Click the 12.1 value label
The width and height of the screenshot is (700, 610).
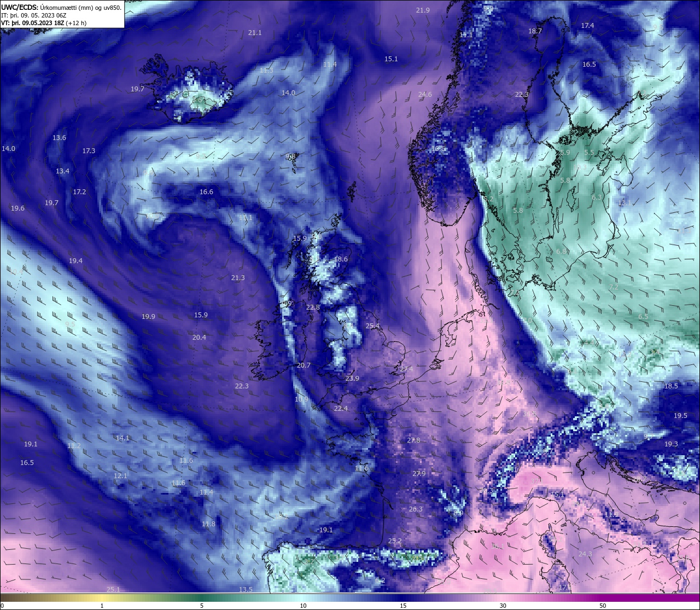point(120,476)
